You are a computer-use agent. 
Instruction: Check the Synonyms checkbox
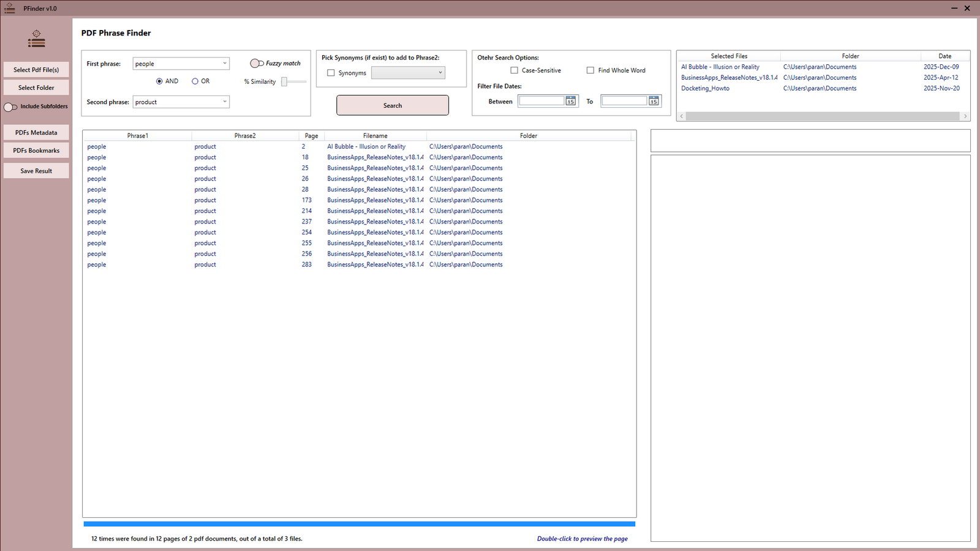pos(331,72)
